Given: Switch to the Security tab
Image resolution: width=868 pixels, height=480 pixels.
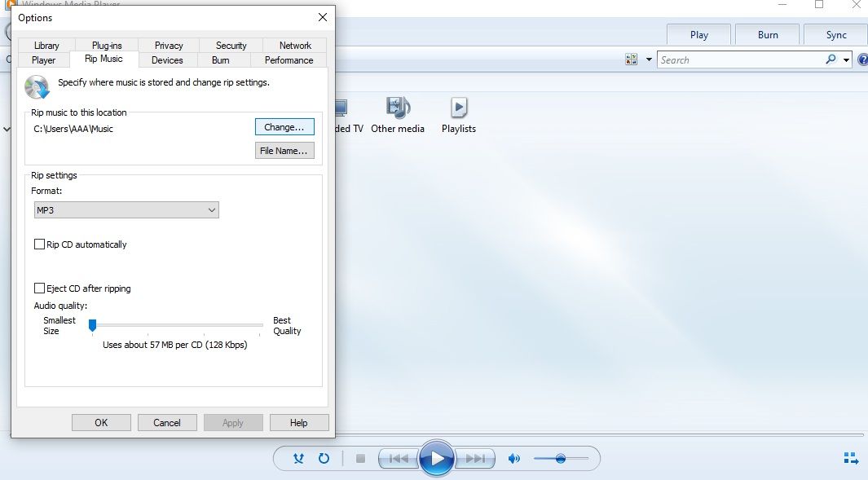Looking at the screenshot, I should coord(231,46).
